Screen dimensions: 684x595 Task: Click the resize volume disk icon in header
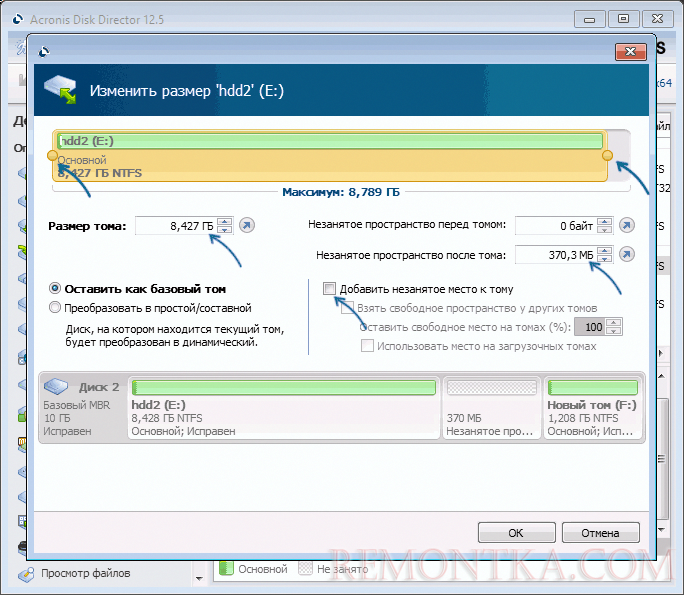click(x=60, y=89)
